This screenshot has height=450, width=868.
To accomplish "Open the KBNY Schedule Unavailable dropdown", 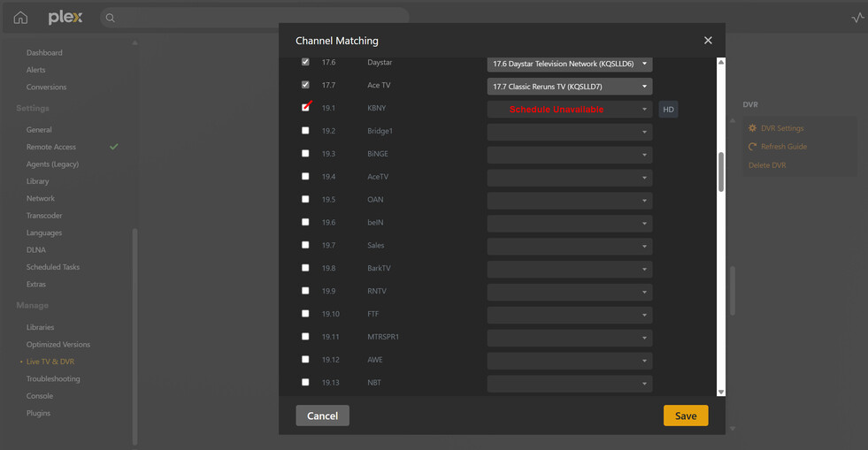I will pos(570,110).
